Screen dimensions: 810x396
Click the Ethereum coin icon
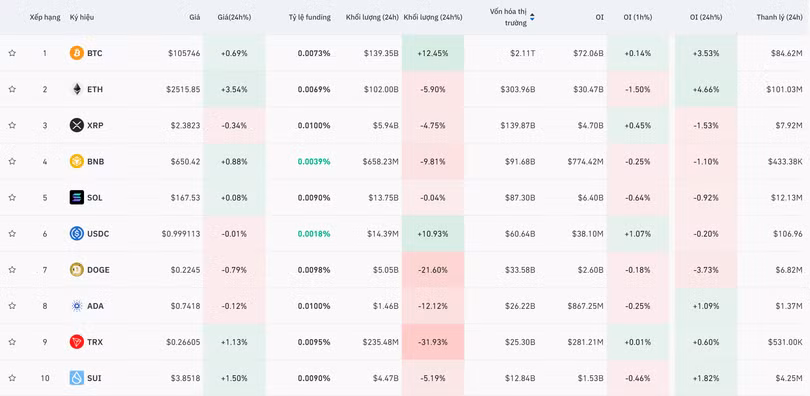coord(76,89)
